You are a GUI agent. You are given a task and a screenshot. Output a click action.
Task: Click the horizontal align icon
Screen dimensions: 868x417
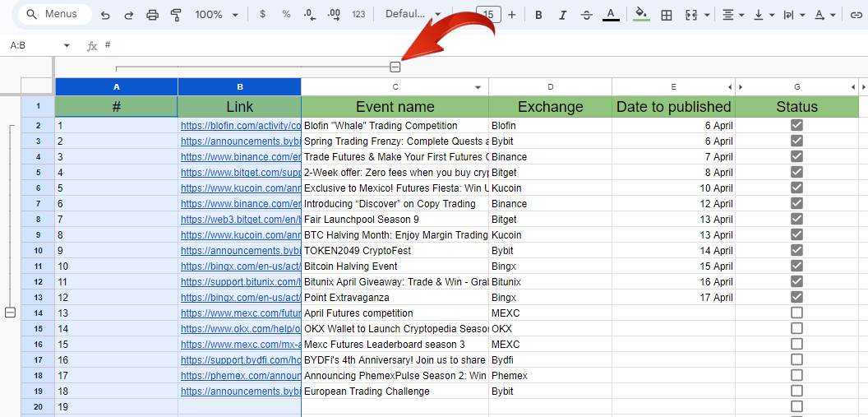[x=728, y=15]
